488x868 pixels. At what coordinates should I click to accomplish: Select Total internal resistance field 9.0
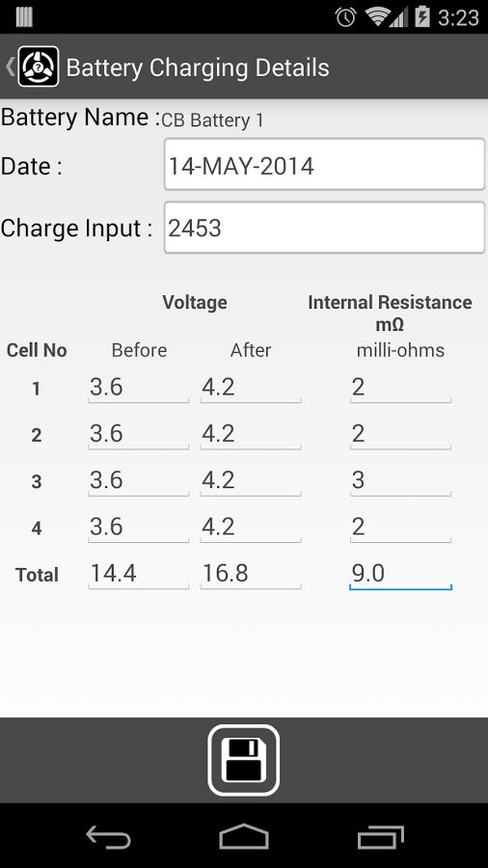pyautogui.click(x=400, y=574)
